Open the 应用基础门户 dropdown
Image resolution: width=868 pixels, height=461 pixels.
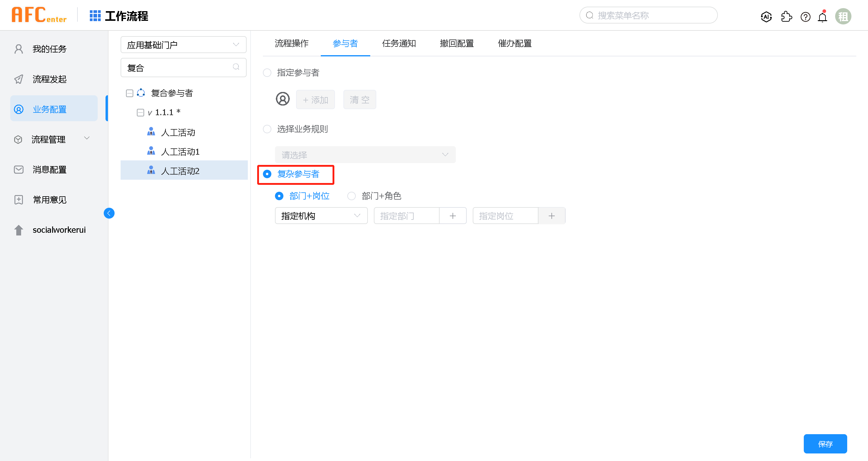tap(183, 45)
